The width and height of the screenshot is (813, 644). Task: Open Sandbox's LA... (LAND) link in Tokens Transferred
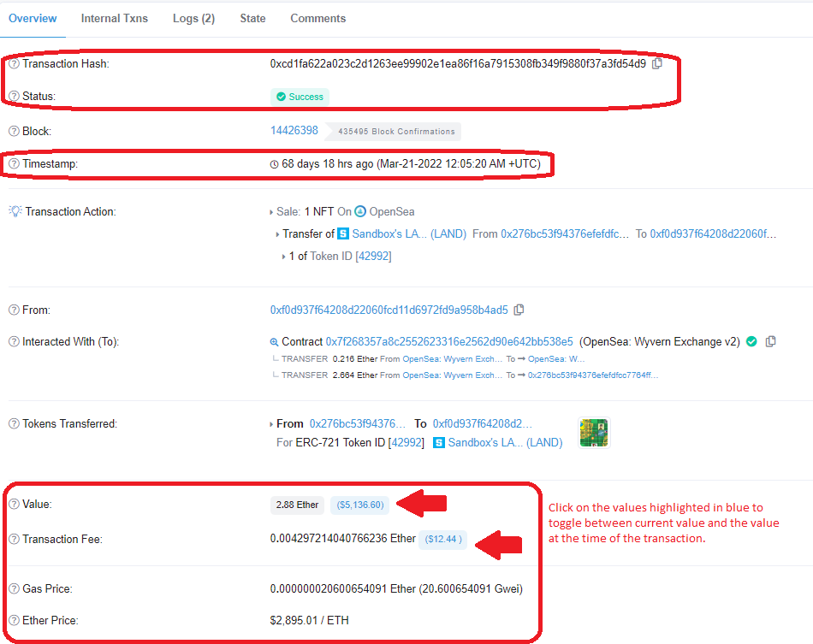(x=506, y=442)
